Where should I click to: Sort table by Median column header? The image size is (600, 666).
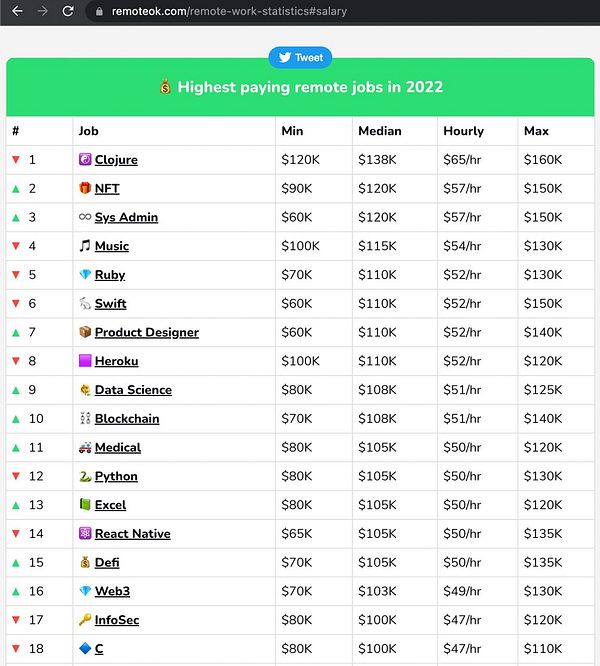coord(380,131)
